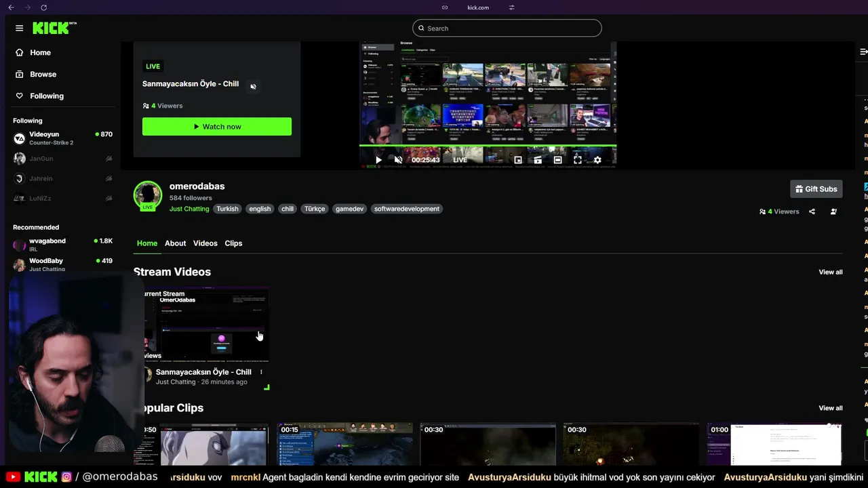868x488 pixels.
Task: Switch to the Videos tab
Action: click(x=205, y=243)
